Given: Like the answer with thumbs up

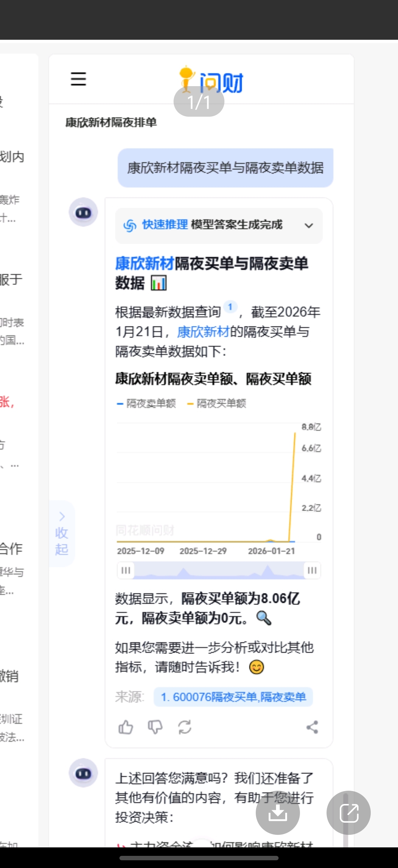Looking at the screenshot, I should click(x=126, y=727).
